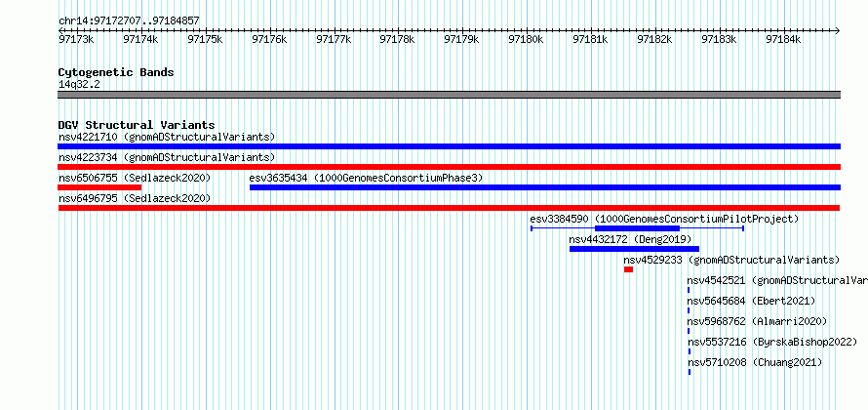Click the 97177k ruler tick label
Screen dimensions: 868x410
point(334,39)
